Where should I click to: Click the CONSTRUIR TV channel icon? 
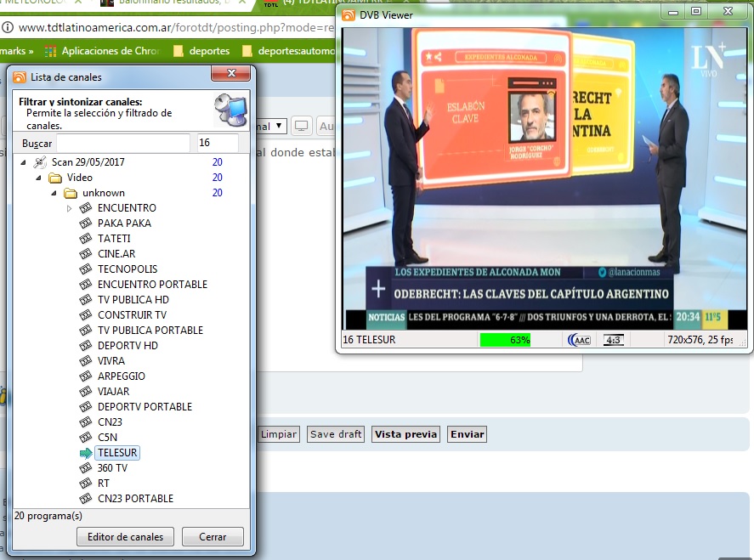(86, 315)
